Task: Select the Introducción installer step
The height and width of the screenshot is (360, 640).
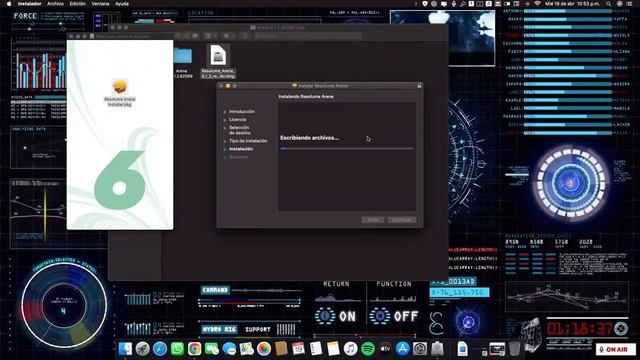Action: (242, 111)
